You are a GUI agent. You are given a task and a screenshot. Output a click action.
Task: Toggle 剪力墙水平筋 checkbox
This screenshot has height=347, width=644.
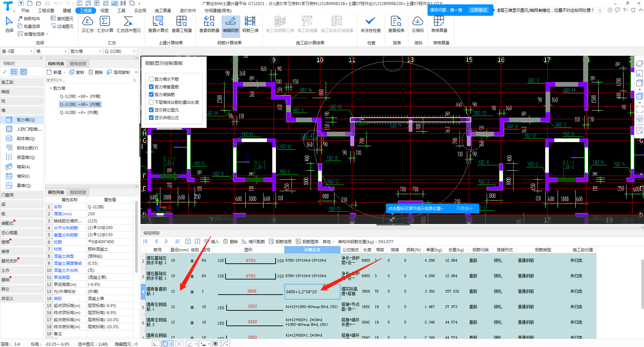pyautogui.click(x=151, y=79)
